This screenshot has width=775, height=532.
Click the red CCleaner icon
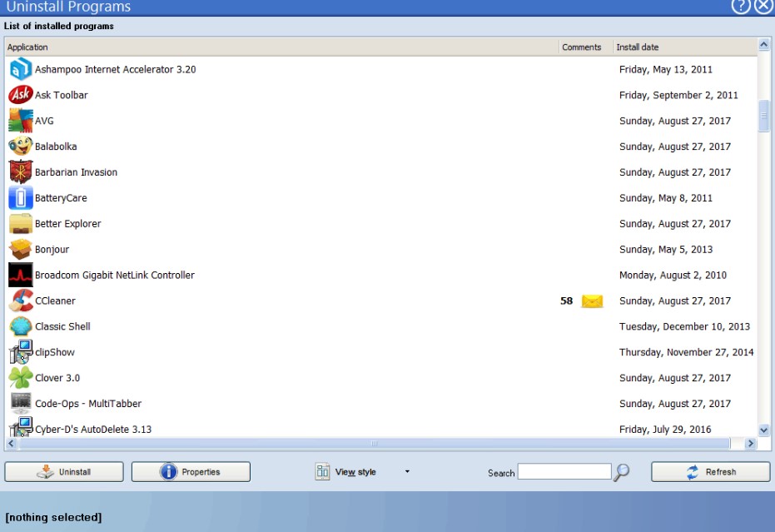20,301
